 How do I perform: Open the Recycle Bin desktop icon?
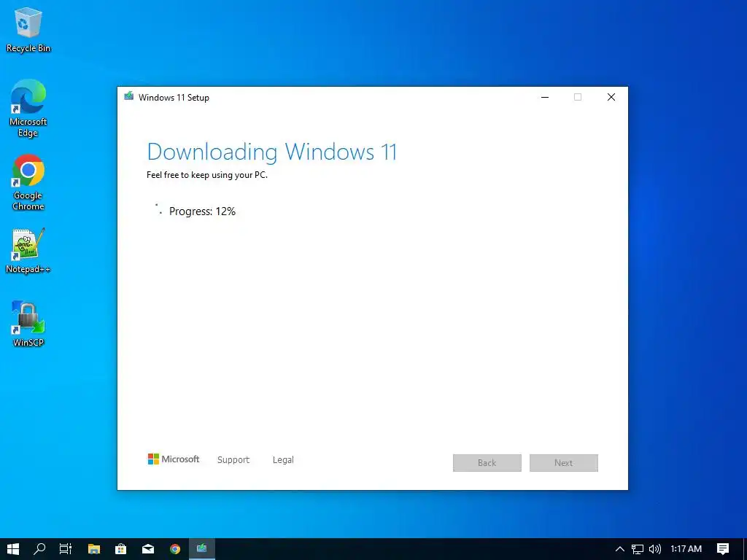pyautogui.click(x=28, y=29)
